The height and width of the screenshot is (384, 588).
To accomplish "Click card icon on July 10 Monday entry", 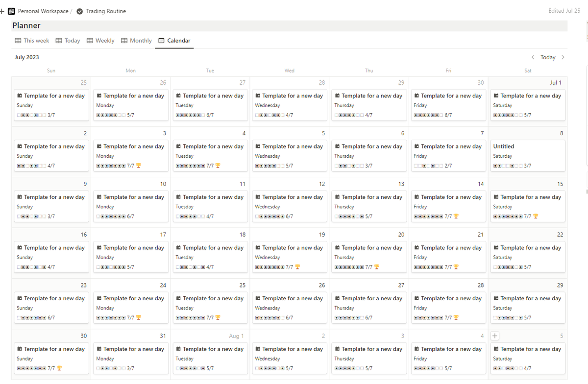I will (x=99, y=197).
